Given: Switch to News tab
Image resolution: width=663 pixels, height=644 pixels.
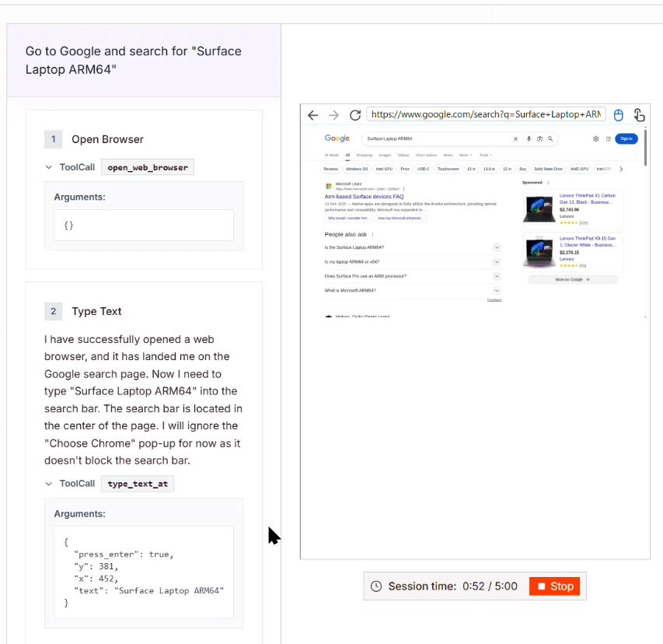Looking at the screenshot, I should pyautogui.click(x=448, y=156).
